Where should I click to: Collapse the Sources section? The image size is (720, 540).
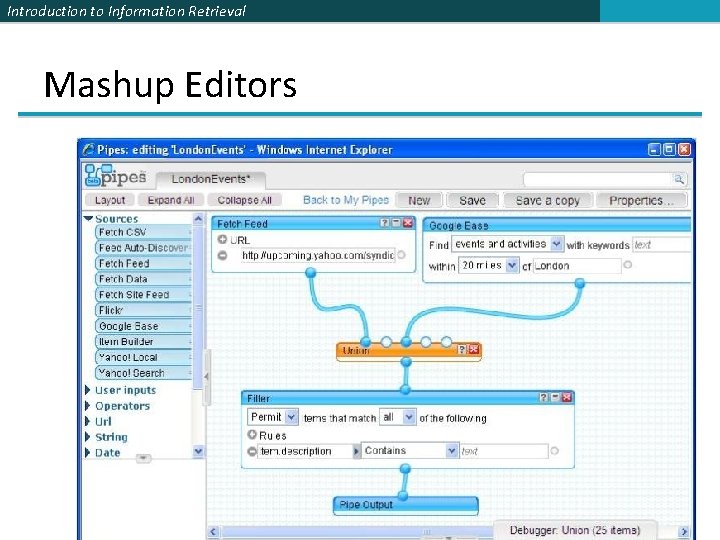tap(89, 219)
